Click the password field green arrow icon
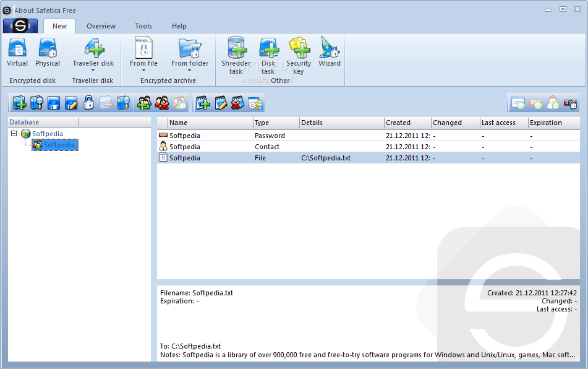This screenshot has height=369, width=588. [535, 103]
